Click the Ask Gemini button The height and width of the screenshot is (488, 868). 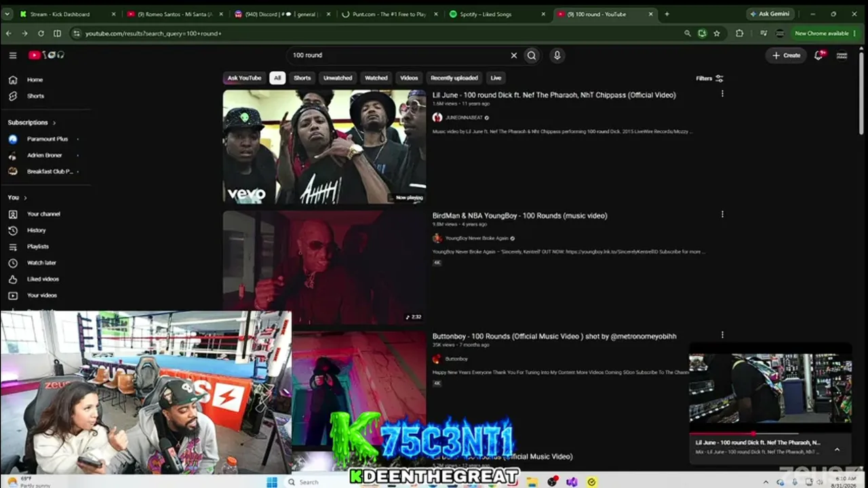[x=770, y=14]
